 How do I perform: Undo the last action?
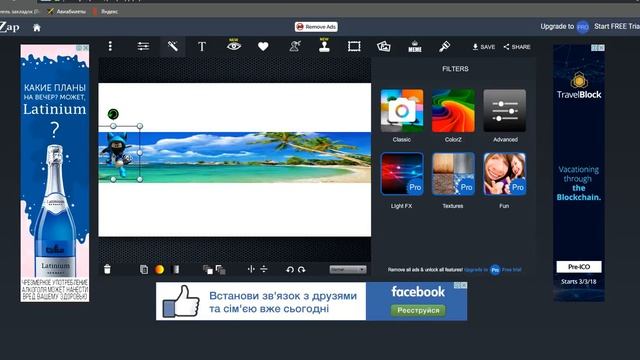290,269
